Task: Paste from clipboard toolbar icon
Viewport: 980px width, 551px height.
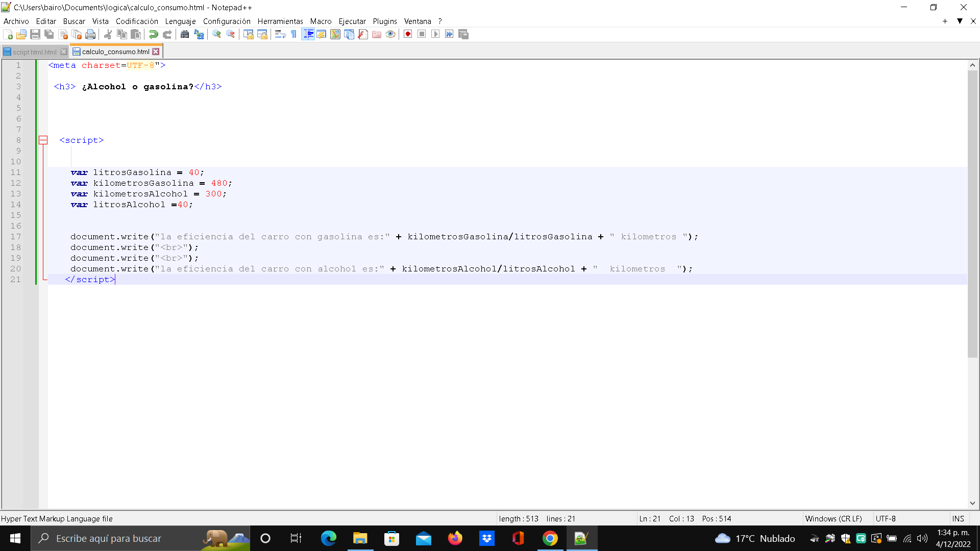Action: pyautogui.click(x=135, y=34)
